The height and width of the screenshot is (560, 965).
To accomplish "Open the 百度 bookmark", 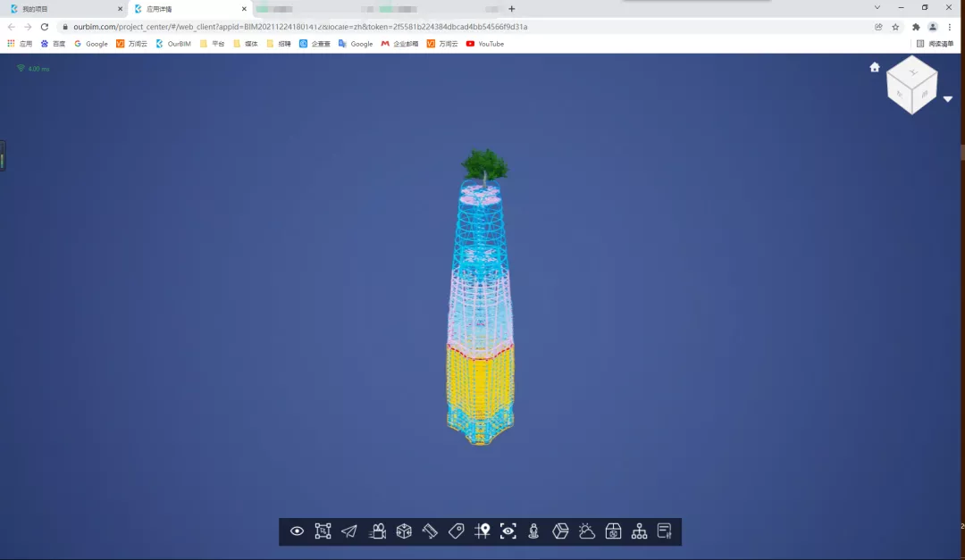I will click(53, 44).
